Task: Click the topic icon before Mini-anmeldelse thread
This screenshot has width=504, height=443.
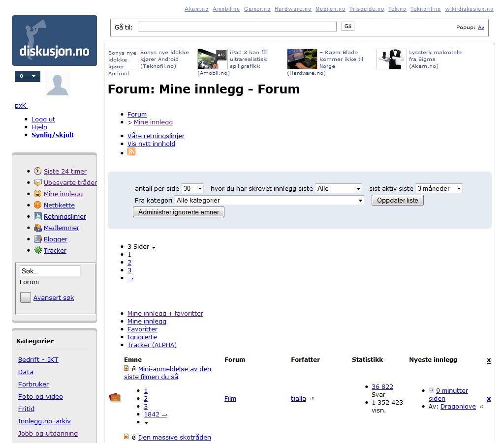Action: click(126, 369)
